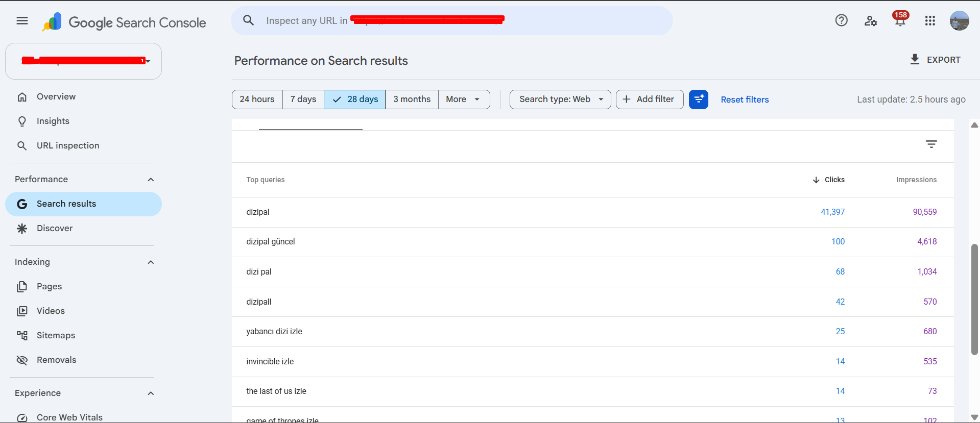
Task: Open user and permissions settings icon
Action: 871,21
